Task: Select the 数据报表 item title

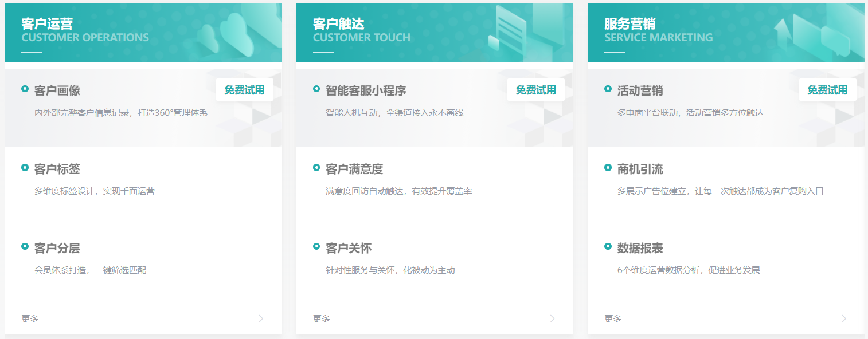Action: 640,248
